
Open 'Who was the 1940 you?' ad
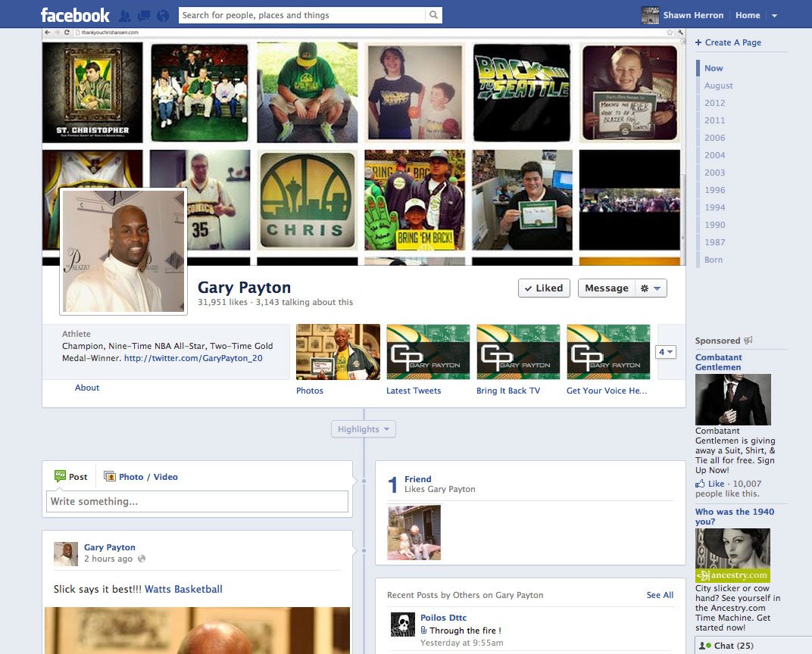734,516
